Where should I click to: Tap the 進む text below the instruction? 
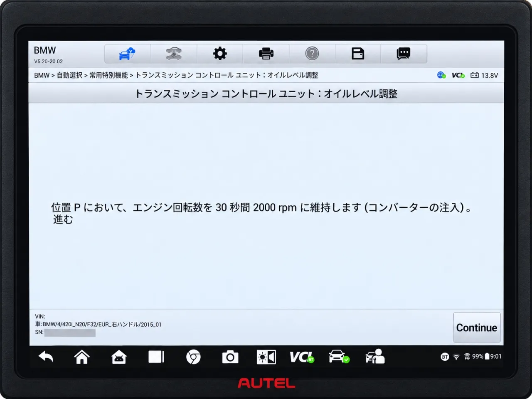click(63, 219)
